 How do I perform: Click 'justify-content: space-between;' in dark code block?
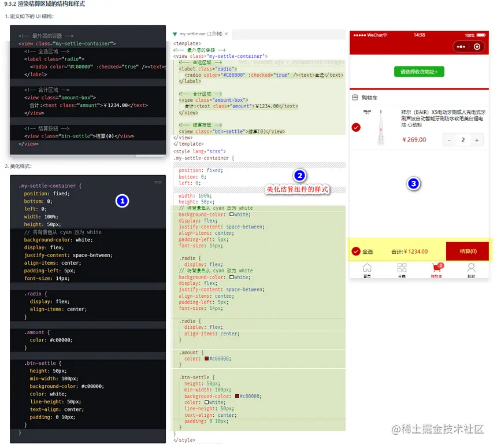(68, 256)
